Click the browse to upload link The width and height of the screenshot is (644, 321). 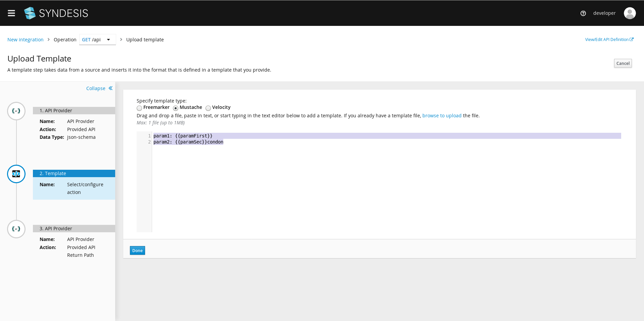[442, 115]
